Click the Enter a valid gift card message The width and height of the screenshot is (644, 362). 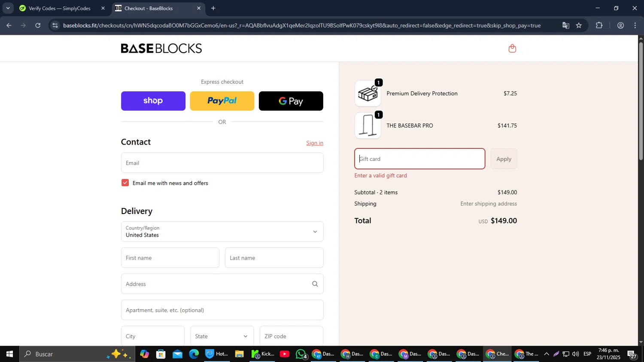tap(380, 175)
